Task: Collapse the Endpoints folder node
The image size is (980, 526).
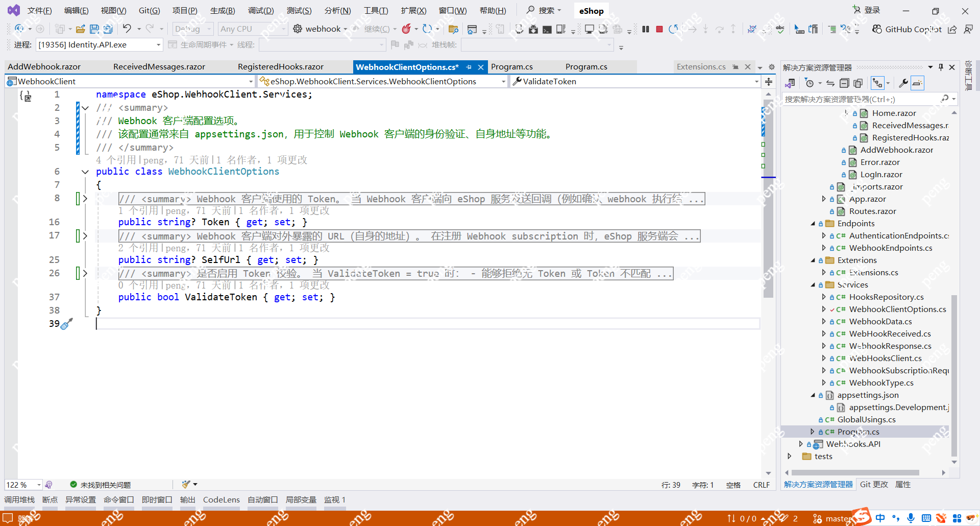Action: click(x=813, y=224)
